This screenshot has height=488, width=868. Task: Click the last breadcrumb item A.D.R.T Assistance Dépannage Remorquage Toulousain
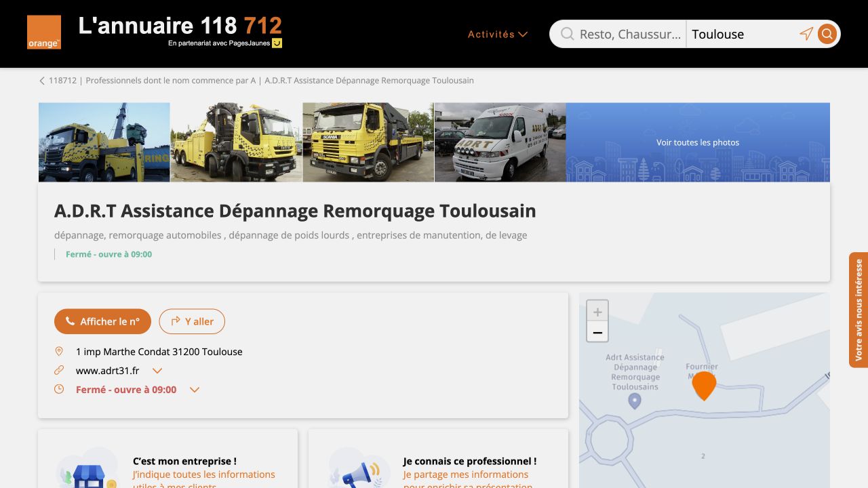pos(370,81)
